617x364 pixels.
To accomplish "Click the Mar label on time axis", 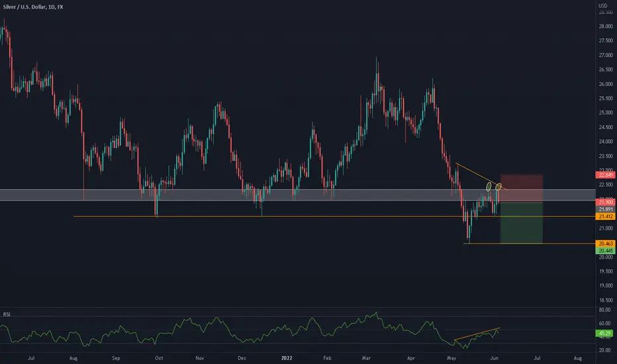I will [x=366, y=358].
